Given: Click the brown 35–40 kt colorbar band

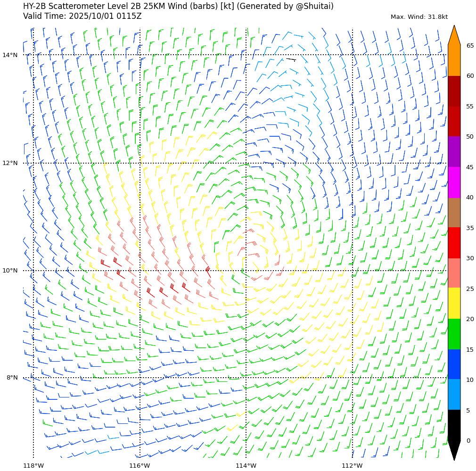Looking at the screenshot, I should [454, 212].
